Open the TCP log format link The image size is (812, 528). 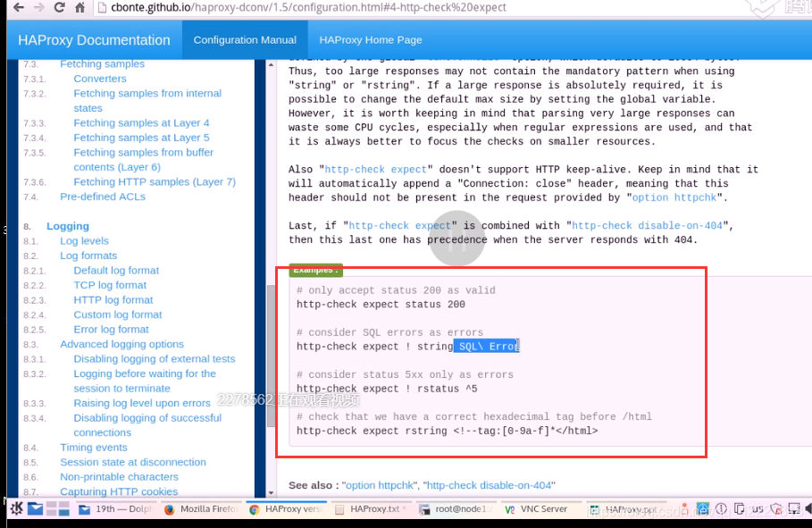[x=110, y=285]
